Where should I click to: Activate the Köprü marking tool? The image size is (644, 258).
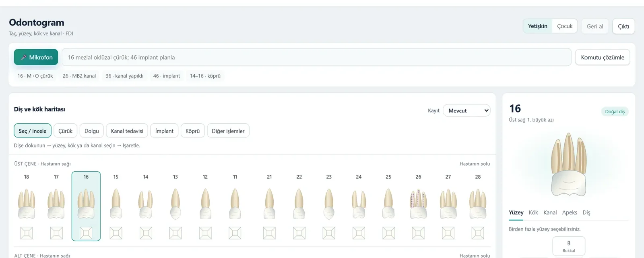[193, 131]
